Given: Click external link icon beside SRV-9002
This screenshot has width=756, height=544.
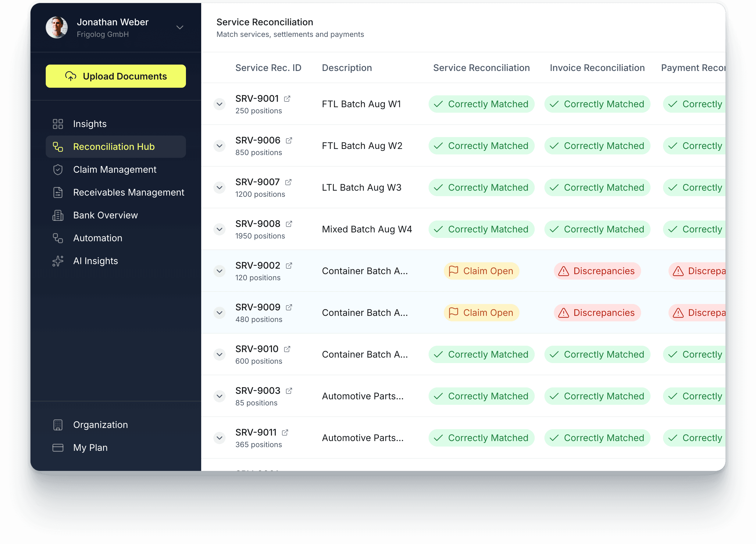Looking at the screenshot, I should point(289,266).
